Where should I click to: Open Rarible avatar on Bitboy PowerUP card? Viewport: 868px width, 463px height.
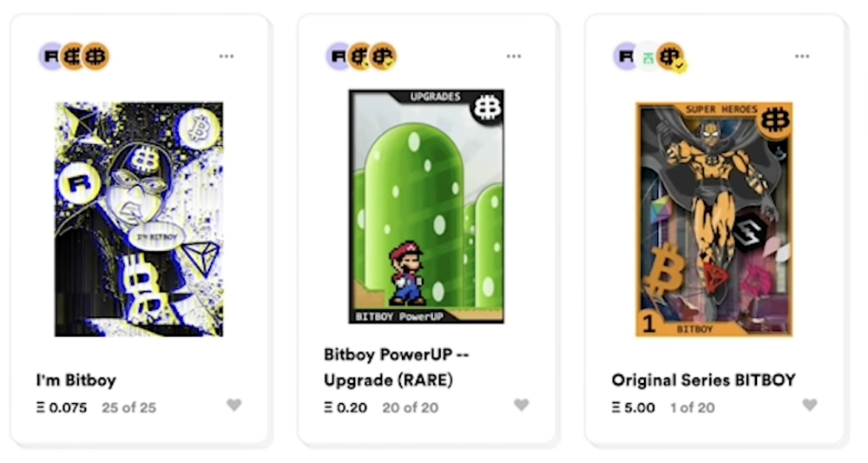(337, 56)
